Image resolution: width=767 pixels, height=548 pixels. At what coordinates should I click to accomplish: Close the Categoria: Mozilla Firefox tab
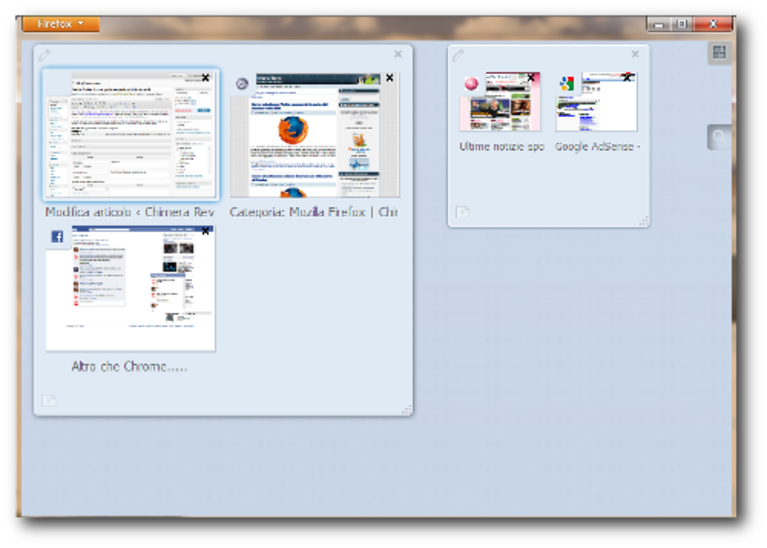point(390,77)
